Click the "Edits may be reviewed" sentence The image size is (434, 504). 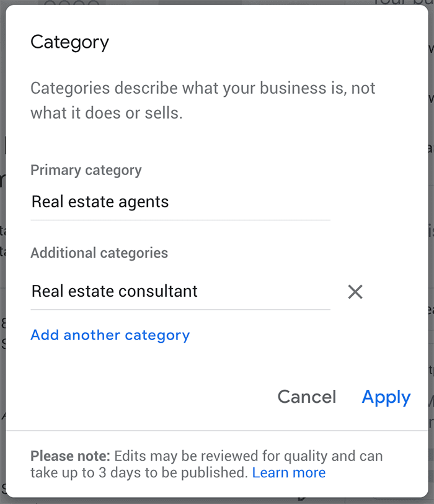[248, 457]
